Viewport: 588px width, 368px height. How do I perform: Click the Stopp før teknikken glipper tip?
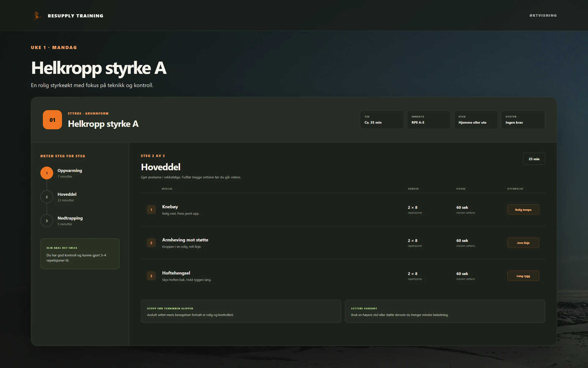241,311
